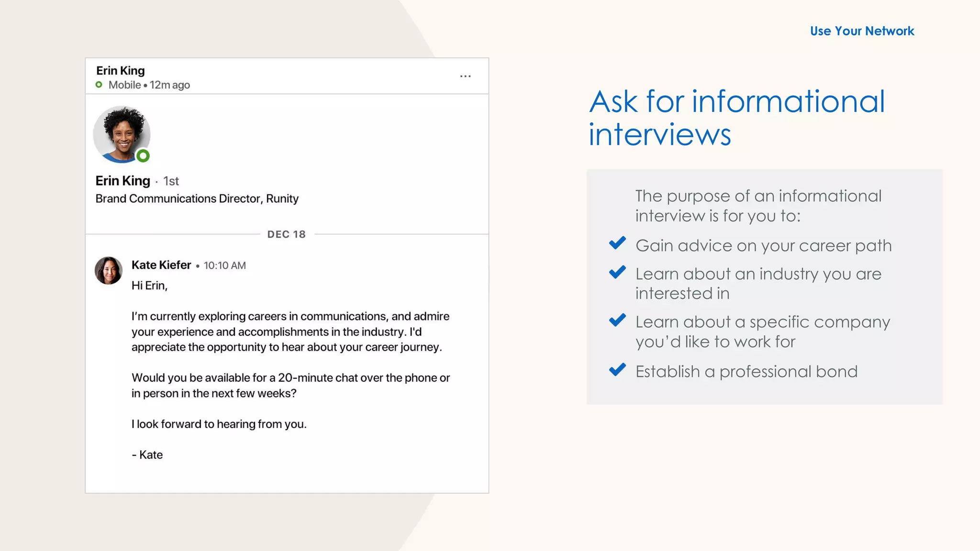Click the 1st connection degree label

(x=171, y=181)
